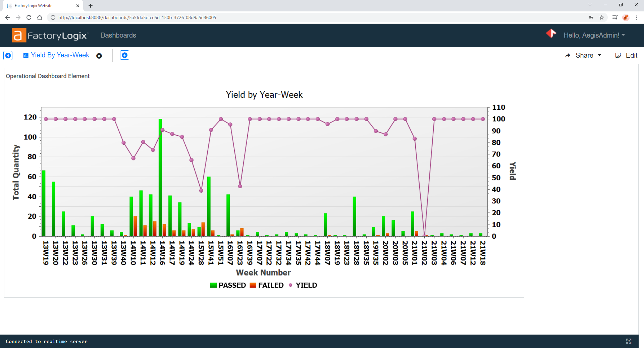Viewport: 644px width, 349px height.
Task: Click the back arrow dashboard tab button
Action: pos(8,55)
